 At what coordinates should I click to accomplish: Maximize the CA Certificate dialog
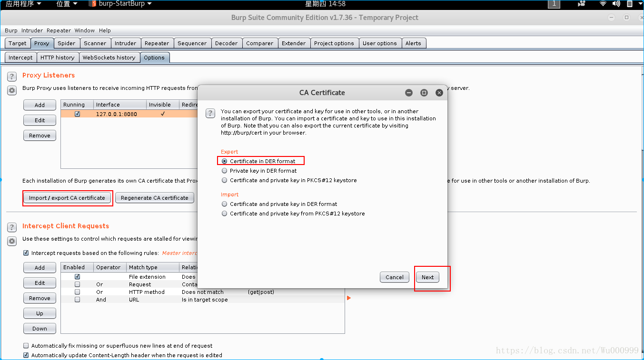pos(424,93)
